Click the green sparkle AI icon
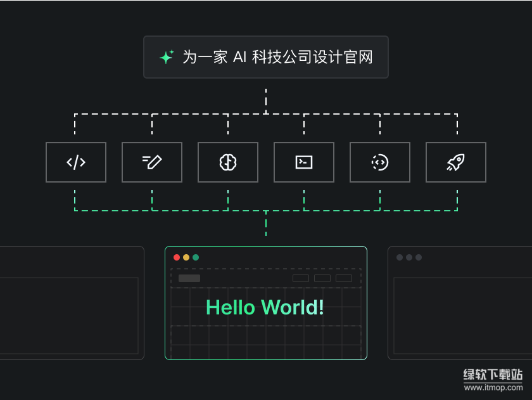 coord(167,57)
